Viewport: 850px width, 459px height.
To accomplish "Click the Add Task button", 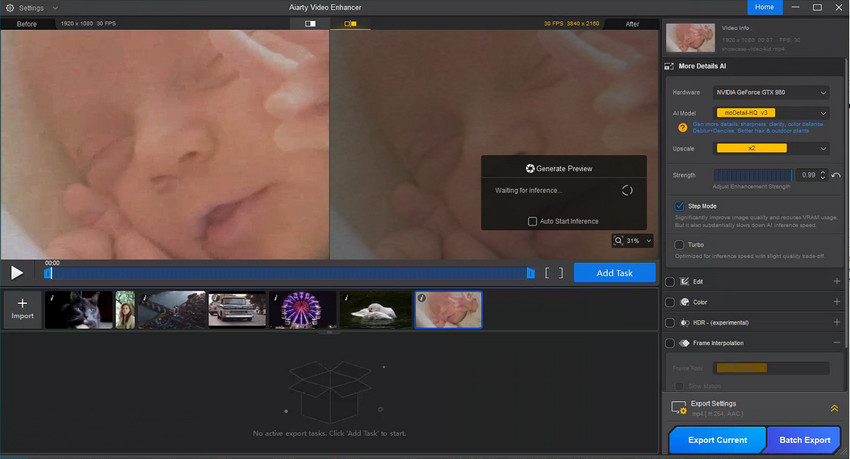I will pyautogui.click(x=615, y=273).
